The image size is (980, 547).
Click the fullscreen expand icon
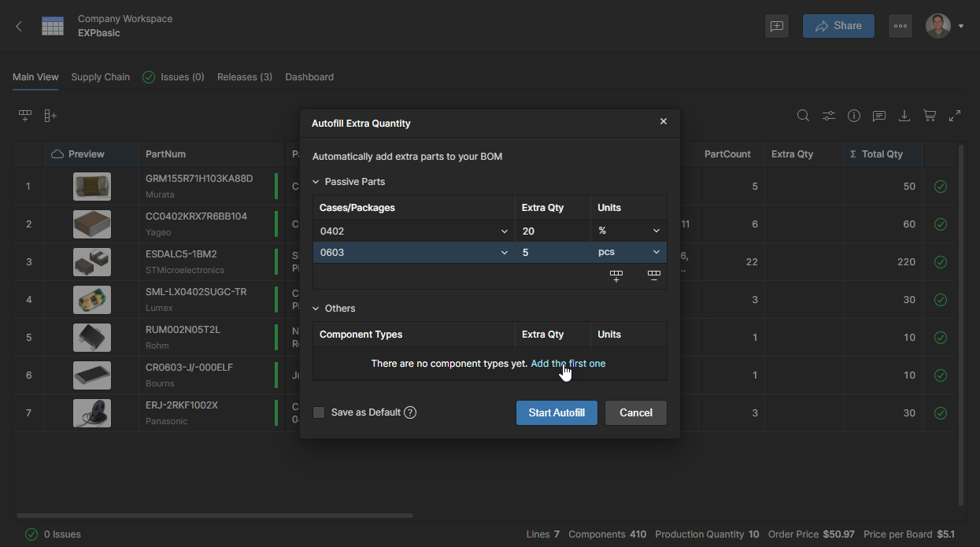tap(955, 116)
